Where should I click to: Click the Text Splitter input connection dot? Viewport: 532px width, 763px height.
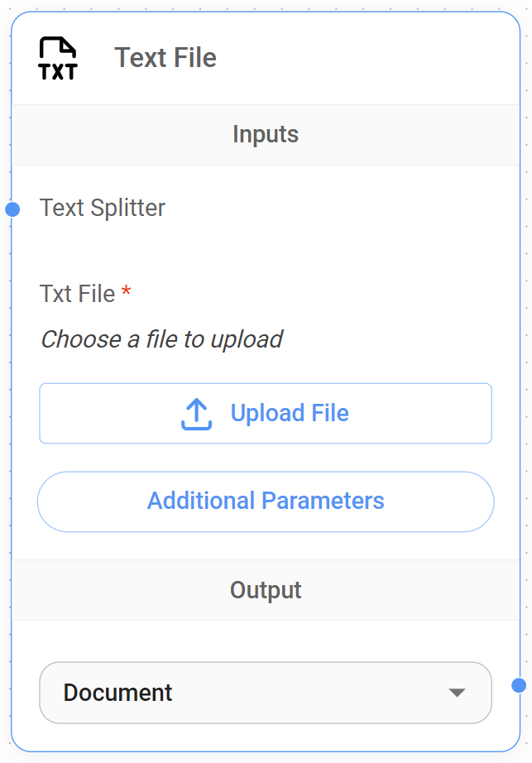click(x=12, y=209)
